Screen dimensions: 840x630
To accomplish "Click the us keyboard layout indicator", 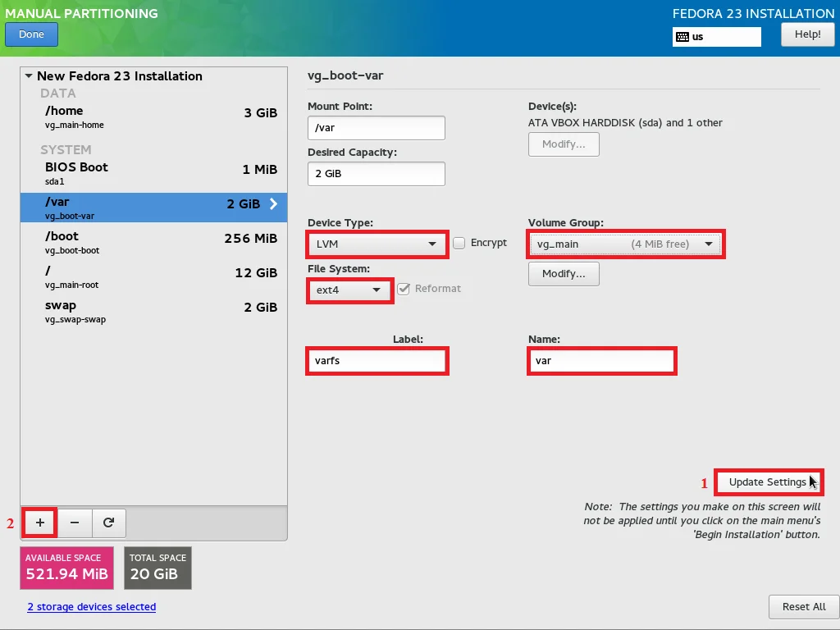I will pos(716,37).
